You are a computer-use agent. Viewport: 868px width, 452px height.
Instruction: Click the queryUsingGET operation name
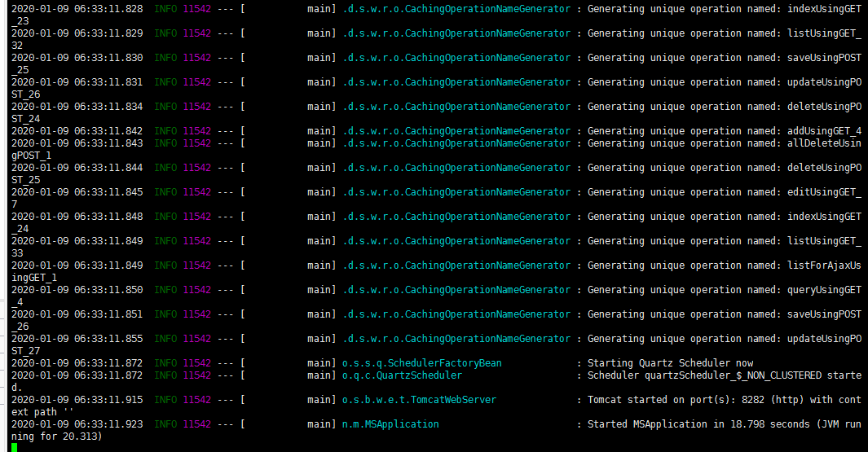(x=824, y=290)
